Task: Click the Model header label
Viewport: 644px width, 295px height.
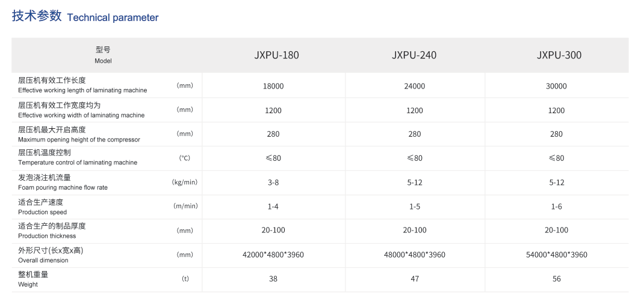Action: click(103, 61)
